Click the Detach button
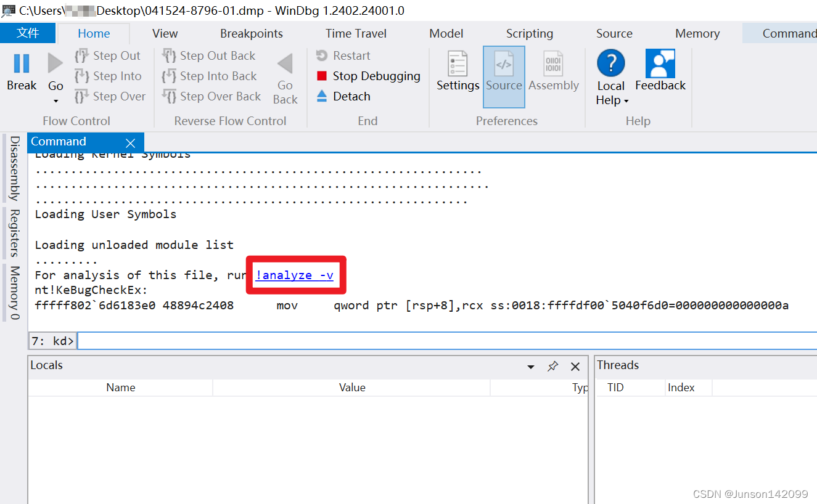This screenshot has width=817, height=504. (343, 97)
